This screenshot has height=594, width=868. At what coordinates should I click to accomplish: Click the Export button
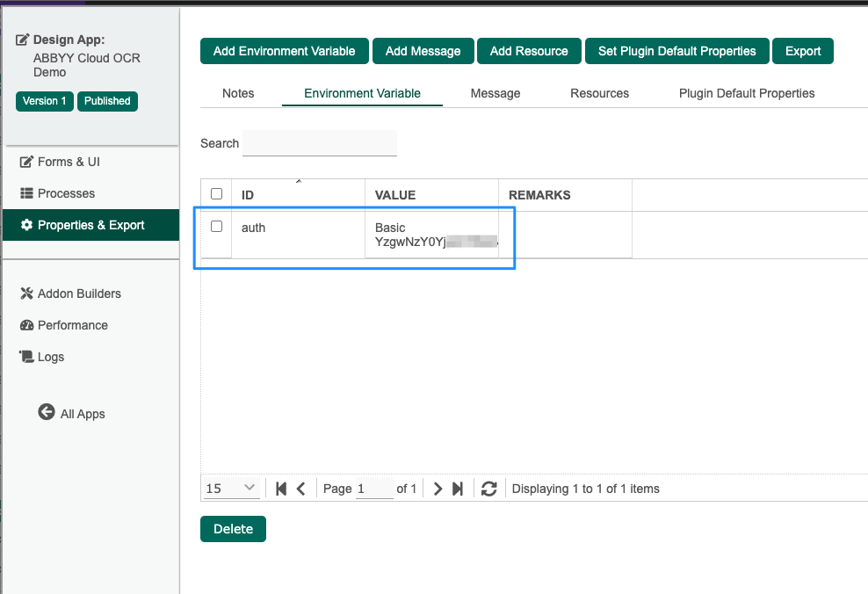coord(802,51)
